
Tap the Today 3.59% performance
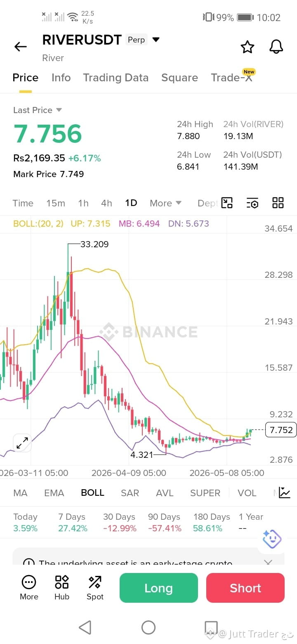pos(25,522)
